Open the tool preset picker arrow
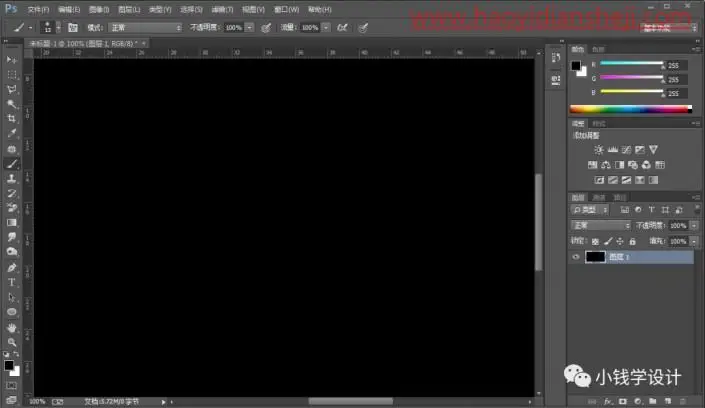Image resolution: width=705 pixels, height=408 pixels. [31, 28]
